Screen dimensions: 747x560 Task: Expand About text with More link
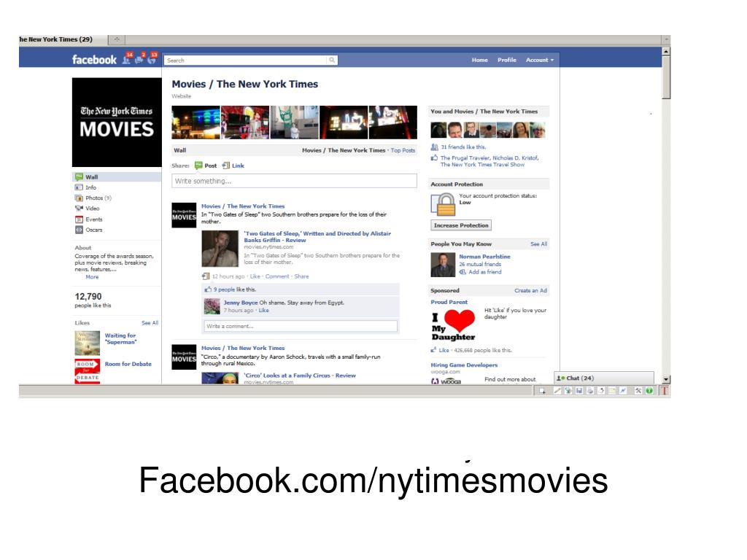point(92,277)
